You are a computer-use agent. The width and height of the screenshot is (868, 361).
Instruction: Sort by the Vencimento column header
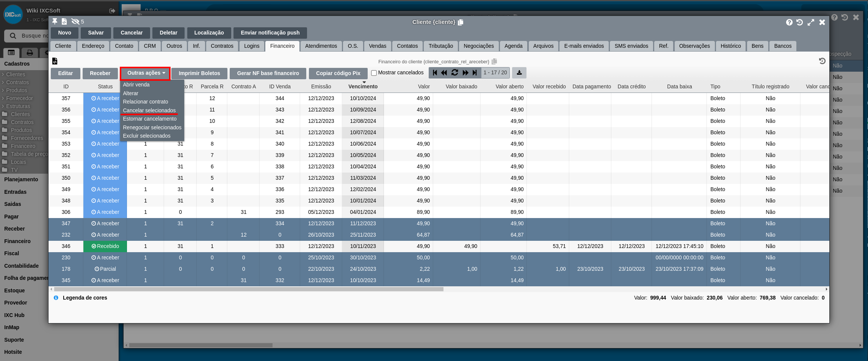pos(363,86)
